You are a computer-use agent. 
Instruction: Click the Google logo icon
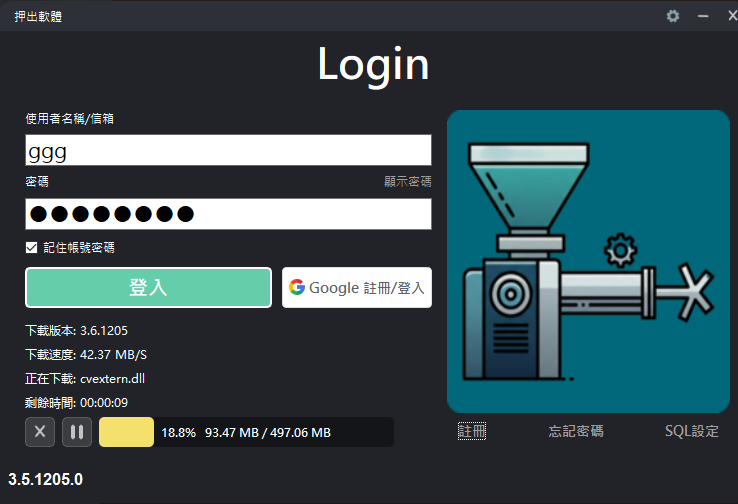pyautogui.click(x=296, y=288)
